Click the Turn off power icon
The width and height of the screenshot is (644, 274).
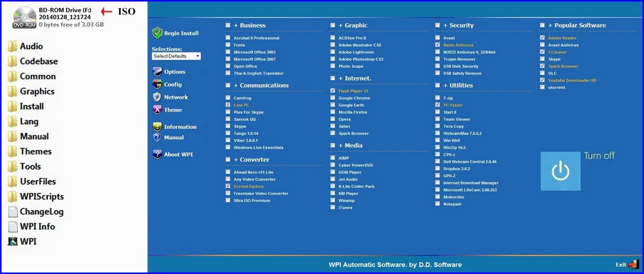pyautogui.click(x=560, y=171)
